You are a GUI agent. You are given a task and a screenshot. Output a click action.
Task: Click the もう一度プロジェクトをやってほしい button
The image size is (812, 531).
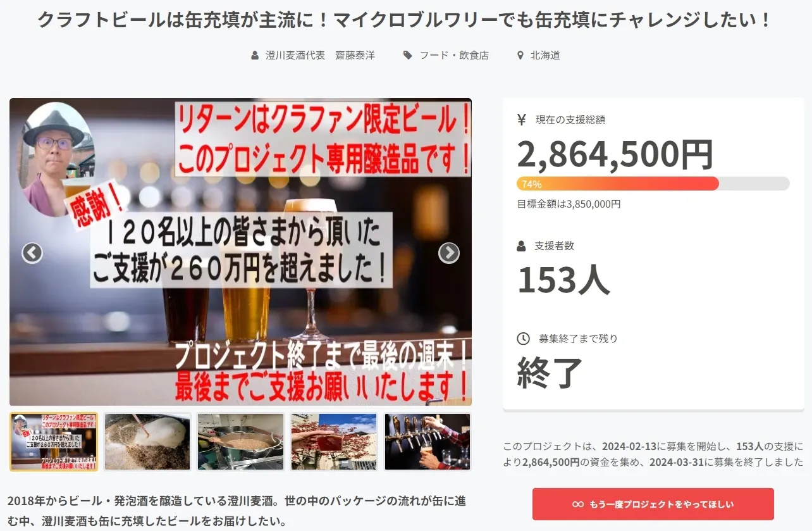(x=653, y=504)
